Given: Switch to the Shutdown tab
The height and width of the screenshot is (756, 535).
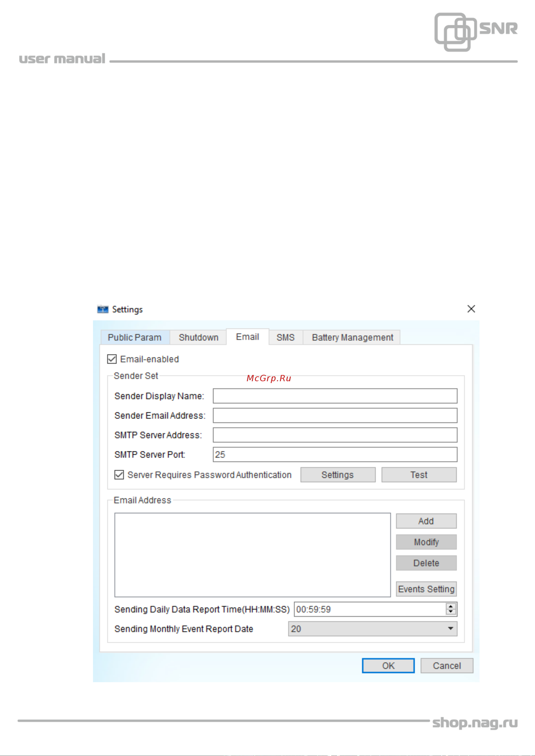Looking at the screenshot, I should (199, 337).
